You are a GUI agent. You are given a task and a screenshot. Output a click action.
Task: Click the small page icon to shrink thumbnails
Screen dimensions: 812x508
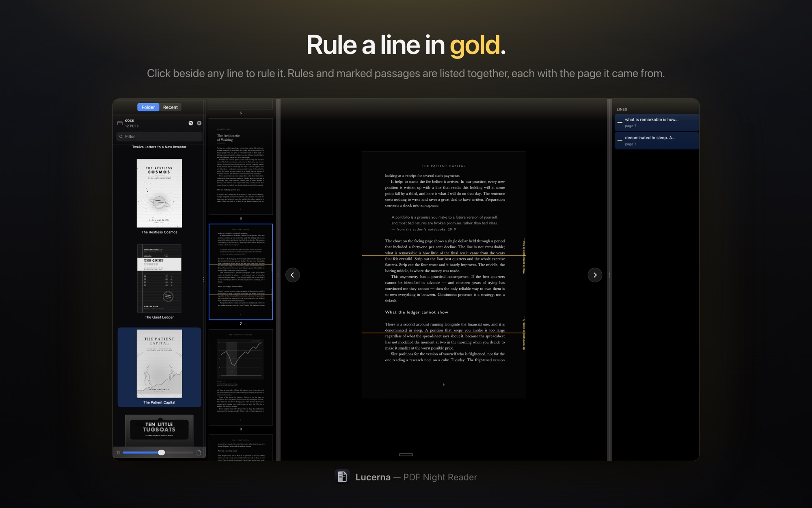[x=119, y=453]
